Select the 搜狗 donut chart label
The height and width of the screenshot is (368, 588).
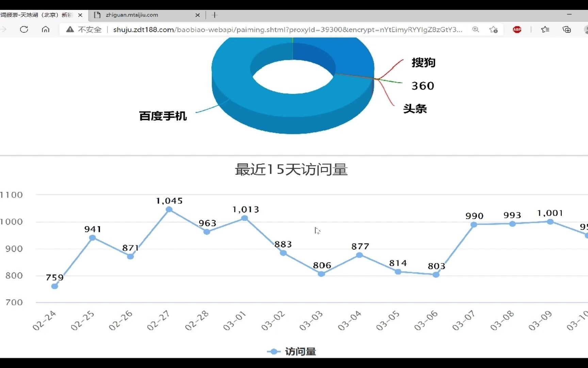423,63
